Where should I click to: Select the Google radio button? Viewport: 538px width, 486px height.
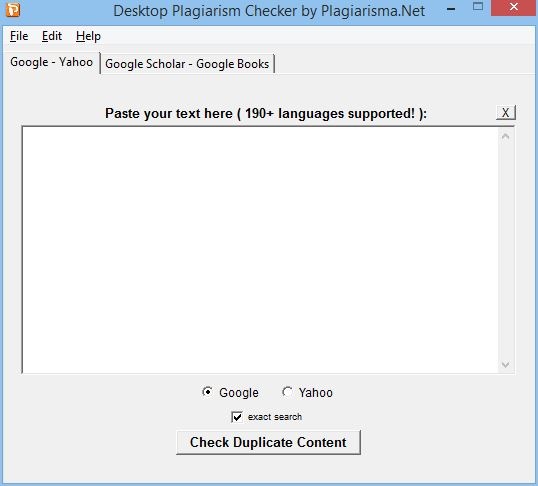[207, 392]
